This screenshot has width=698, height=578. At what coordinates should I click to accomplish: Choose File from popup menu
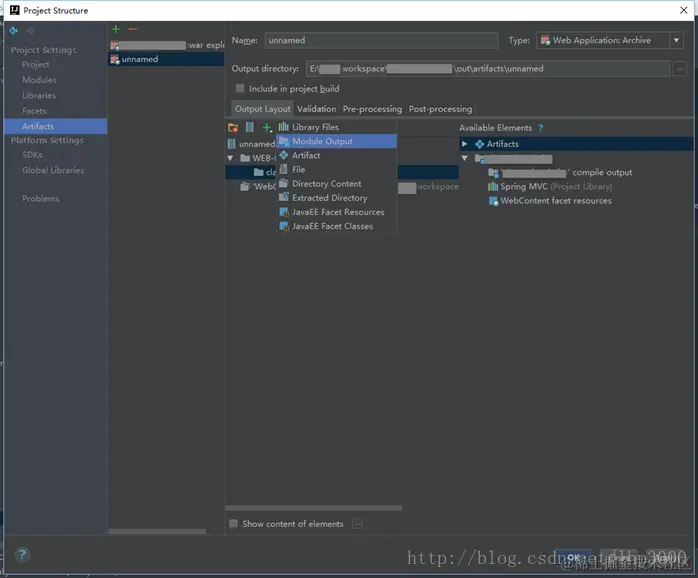pyautogui.click(x=337, y=170)
